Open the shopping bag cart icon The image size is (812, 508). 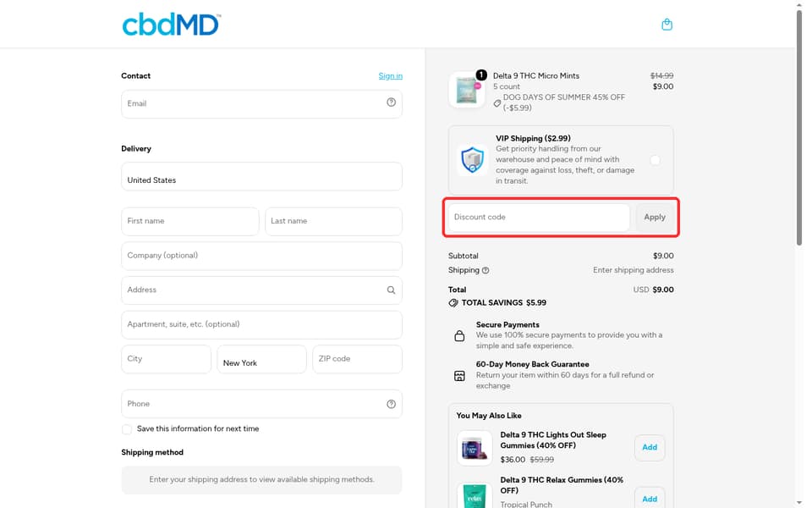click(x=667, y=25)
